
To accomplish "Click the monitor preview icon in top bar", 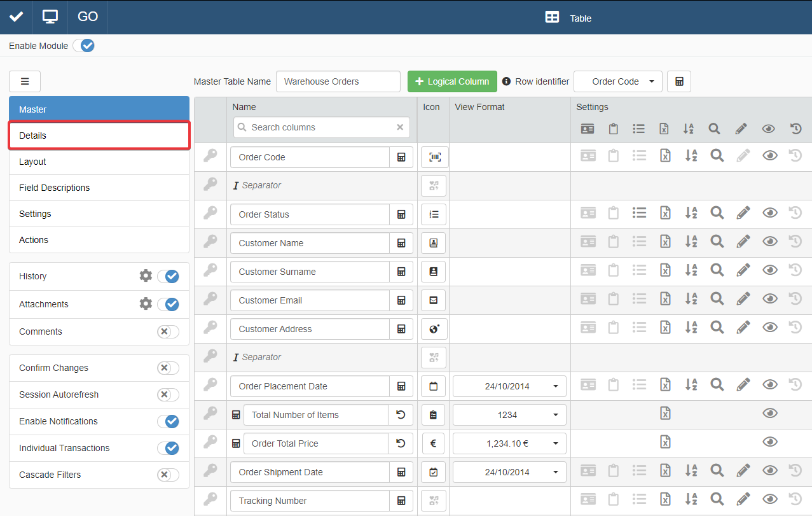I will pos(50,17).
